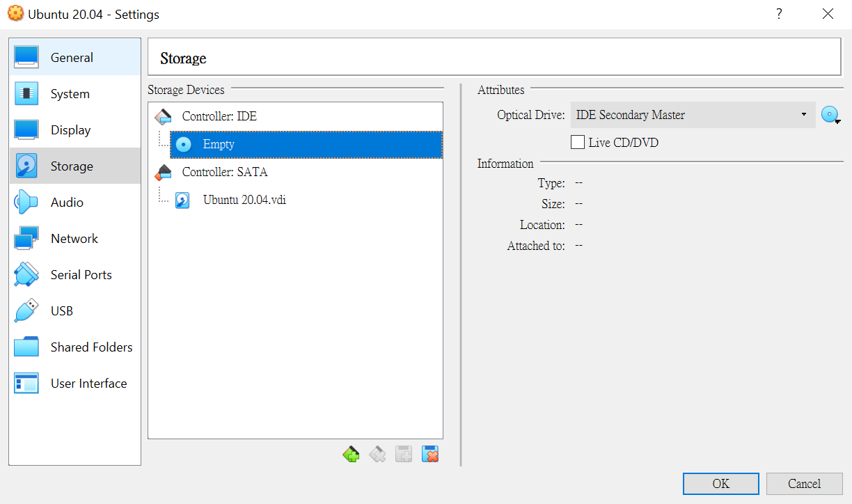
Task: Open the Display settings category
Action: [x=74, y=130]
